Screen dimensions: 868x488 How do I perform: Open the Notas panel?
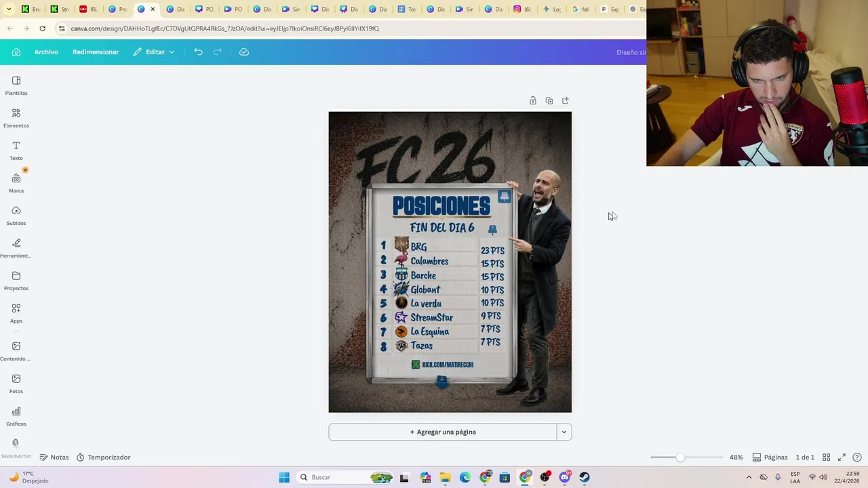click(x=54, y=457)
